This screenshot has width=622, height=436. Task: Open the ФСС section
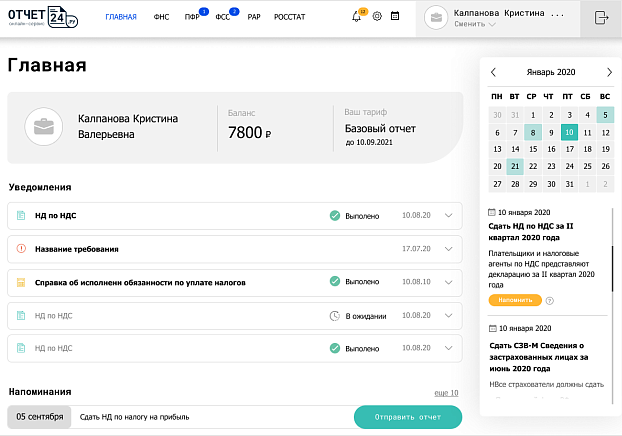tap(223, 17)
